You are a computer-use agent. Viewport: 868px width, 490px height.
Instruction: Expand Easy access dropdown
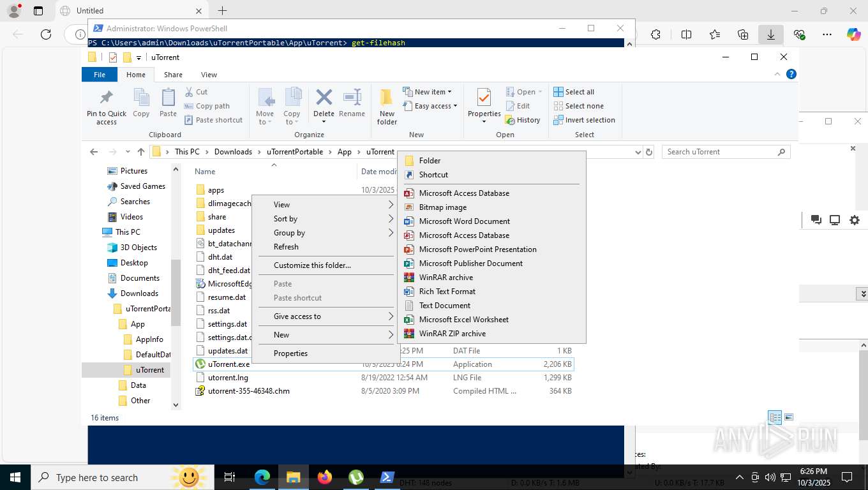pos(430,106)
